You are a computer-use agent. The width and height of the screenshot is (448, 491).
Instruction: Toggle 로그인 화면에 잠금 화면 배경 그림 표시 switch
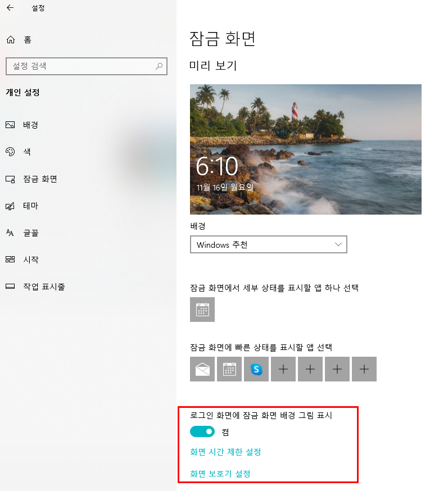pyautogui.click(x=202, y=431)
